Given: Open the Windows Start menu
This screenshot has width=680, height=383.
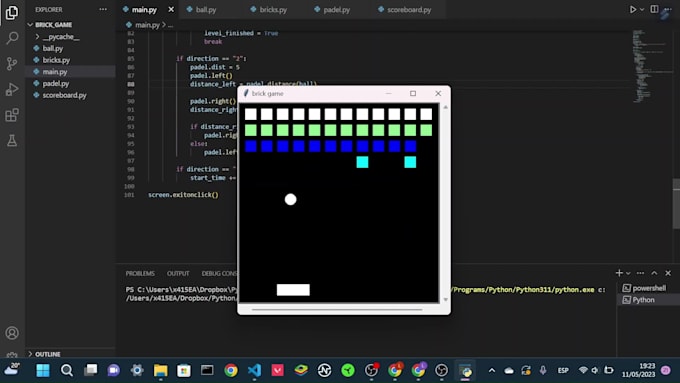Looking at the screenshot, I should 43,370.
